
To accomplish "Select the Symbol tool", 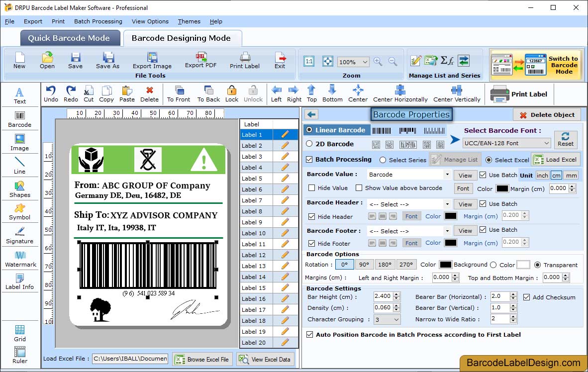I will coord(19,212).
